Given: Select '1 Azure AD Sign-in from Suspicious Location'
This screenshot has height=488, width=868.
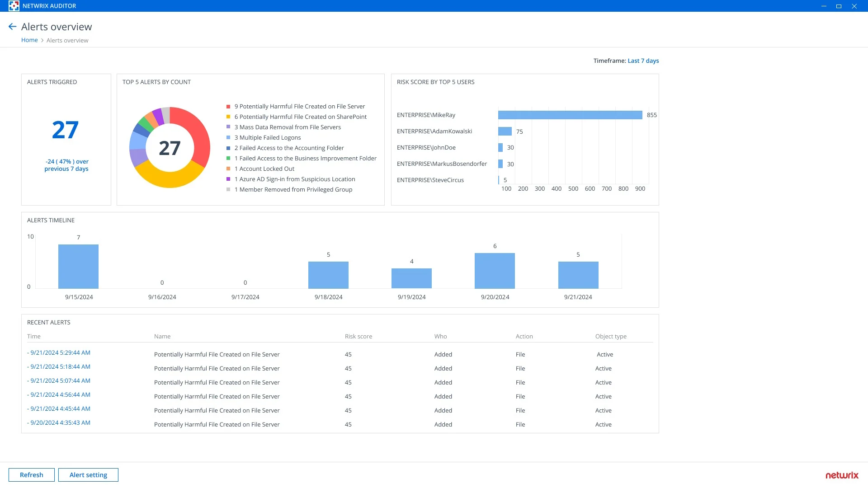Looking at the screenshot, I should pos(295,179).
